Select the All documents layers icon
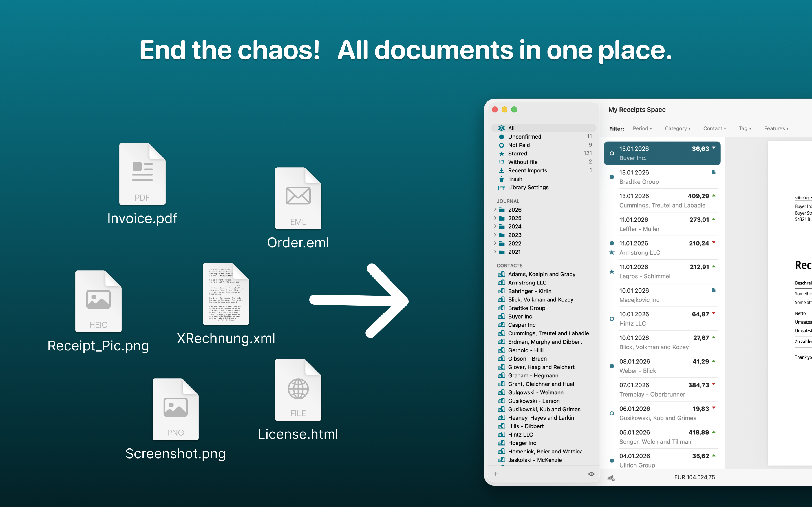Screen dimensions: 812x507 (501, 128)
